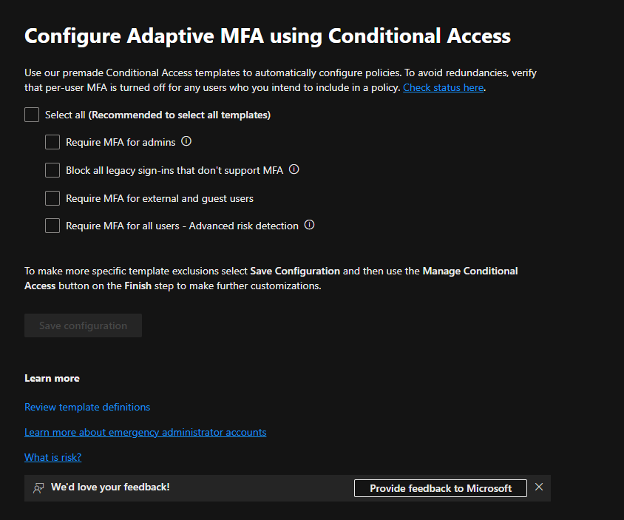The width and height of the screenshot is (624, 520).
Task: Dismiss the feedback banner with X
Action: pos(539,487)
